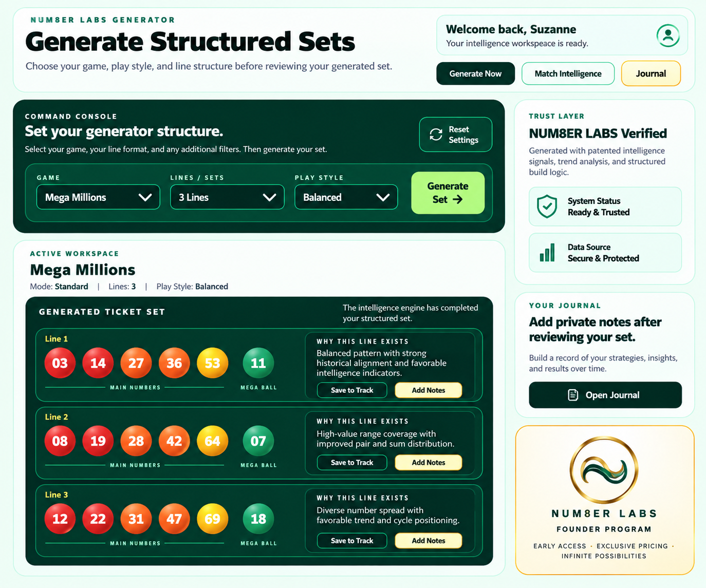Add Notes for Line 3
This screenshot has width=706, height=588.
[x=429, y=541]
